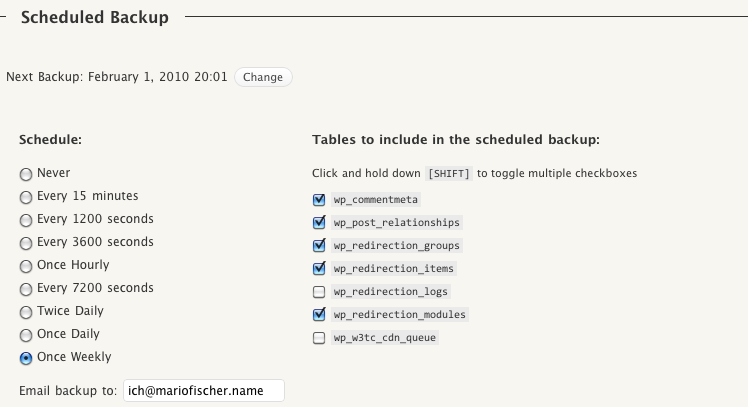Image resolution: width=748 pixels, height=407 pixels.
Task: Uncheck wp_redirection_groups table
Action: click(319, 245)
